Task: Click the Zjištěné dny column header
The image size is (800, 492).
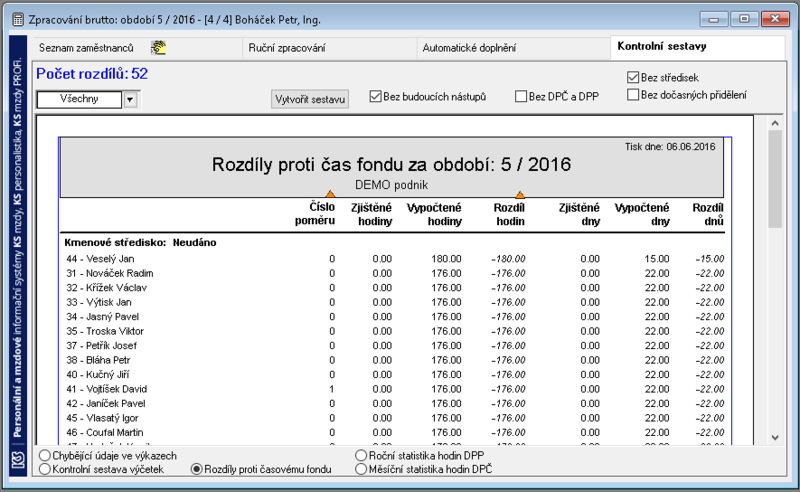Action: (579, 214)
